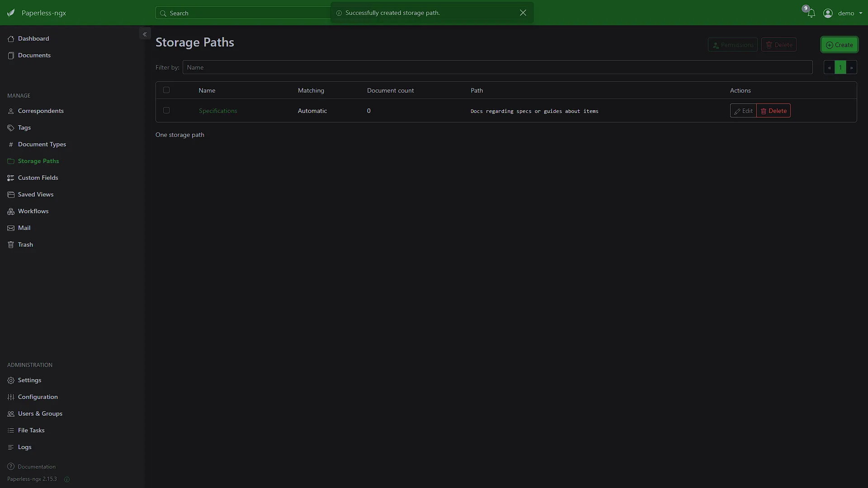Click the Settings gear icon
Screen dimensions: 868x488
(11, 380)
